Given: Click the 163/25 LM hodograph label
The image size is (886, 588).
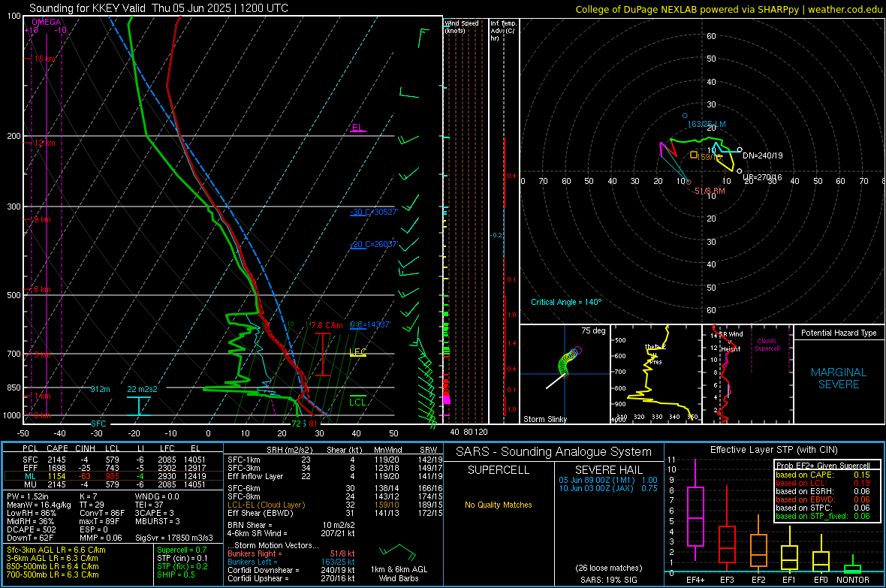Looking at the screenshot, I should click(707, 124).
